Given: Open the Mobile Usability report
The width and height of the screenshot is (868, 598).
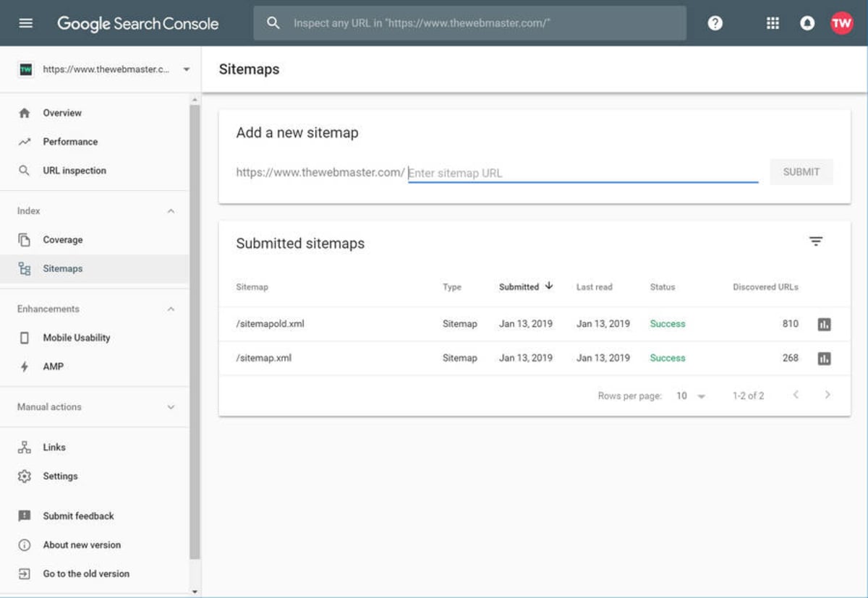Looking at the screenshot, I should point(77,338).
